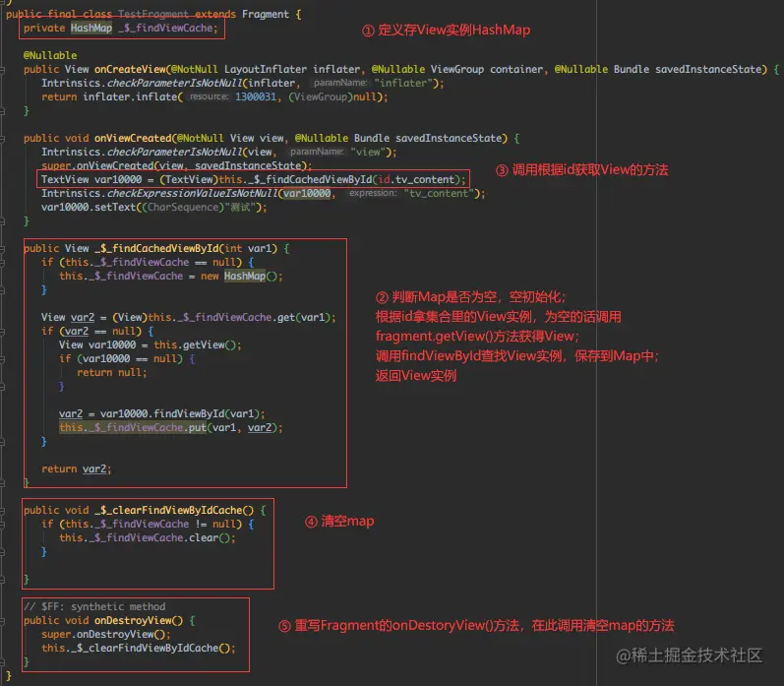Click the 'var10000.findViewById(var1)' call
The height and width of the screenshot is (686, 784).
coord(179,413)
